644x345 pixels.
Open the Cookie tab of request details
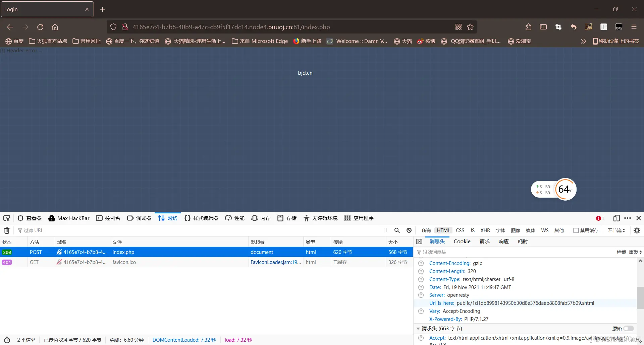coord(462,241)
